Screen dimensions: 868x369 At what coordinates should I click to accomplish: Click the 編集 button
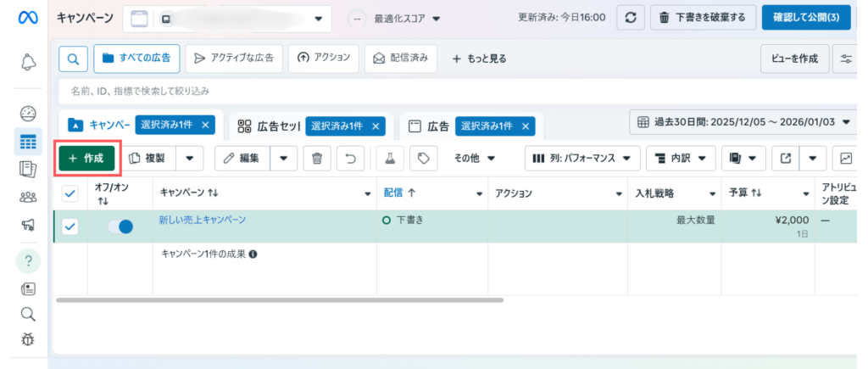click(x=242, y=158)
